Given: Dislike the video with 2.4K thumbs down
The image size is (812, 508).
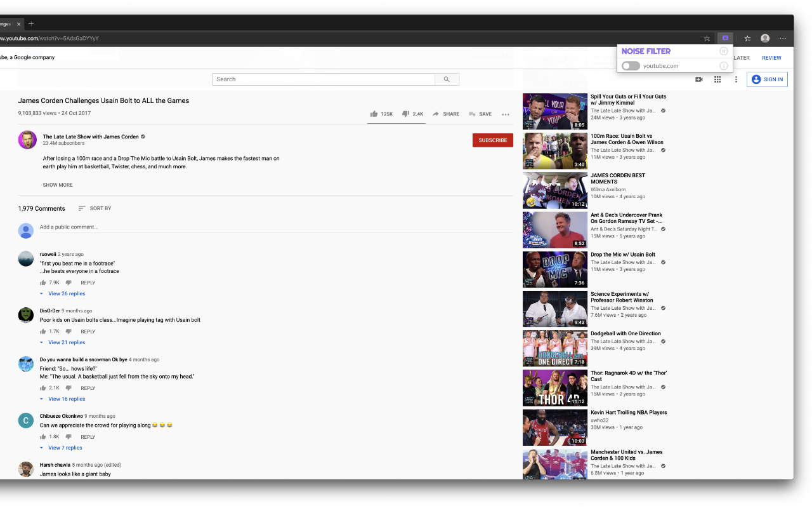Looking at the screenshot, I should (412, 114).
